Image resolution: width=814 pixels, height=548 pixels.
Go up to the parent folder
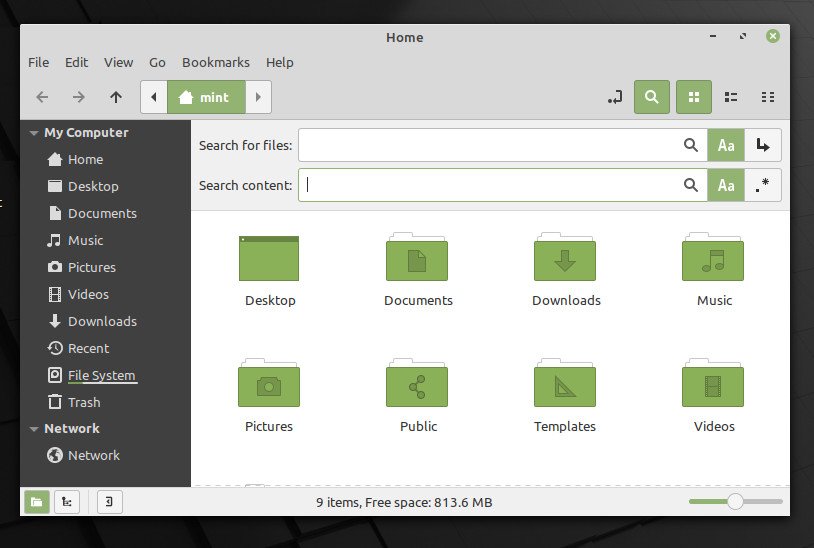(116, 97)
